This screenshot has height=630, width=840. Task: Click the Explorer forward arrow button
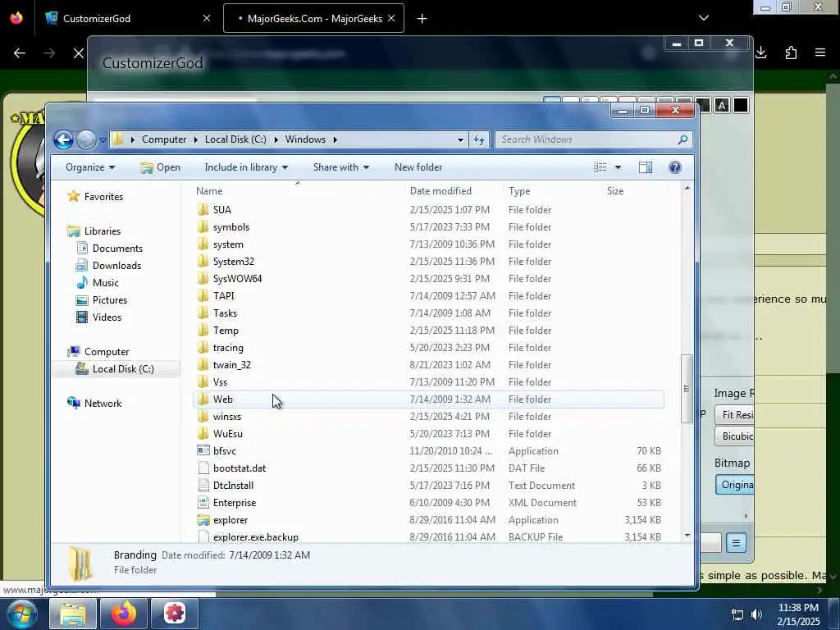point(86,139)
